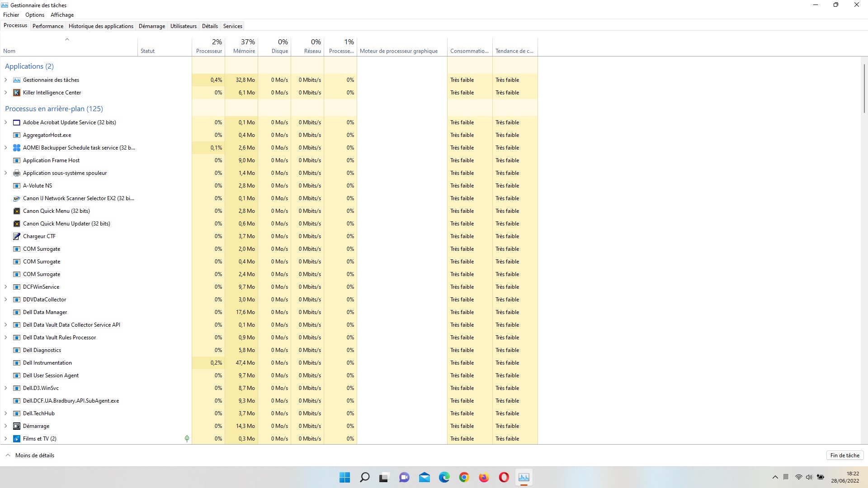
Task: Click the Démarrage process icon
Action: coord(17,426)
